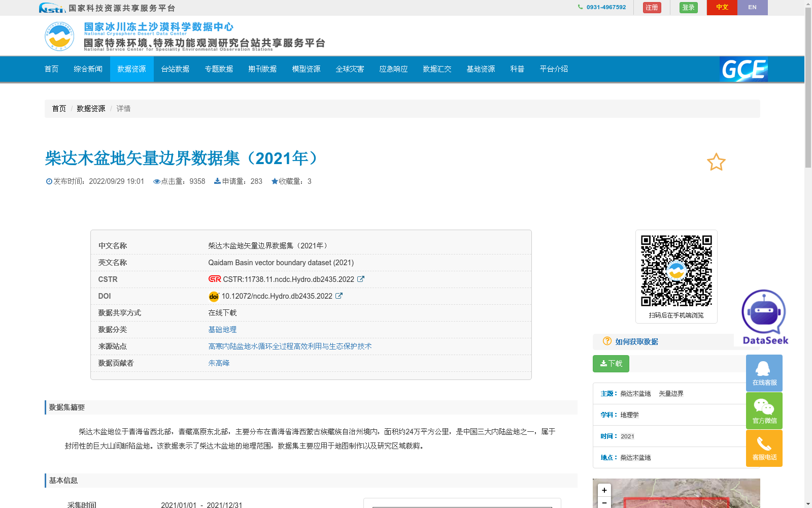Viewport: 812px width, 508px height.
Task: Toggle the favorite star icon
Action: coord(716,162)
